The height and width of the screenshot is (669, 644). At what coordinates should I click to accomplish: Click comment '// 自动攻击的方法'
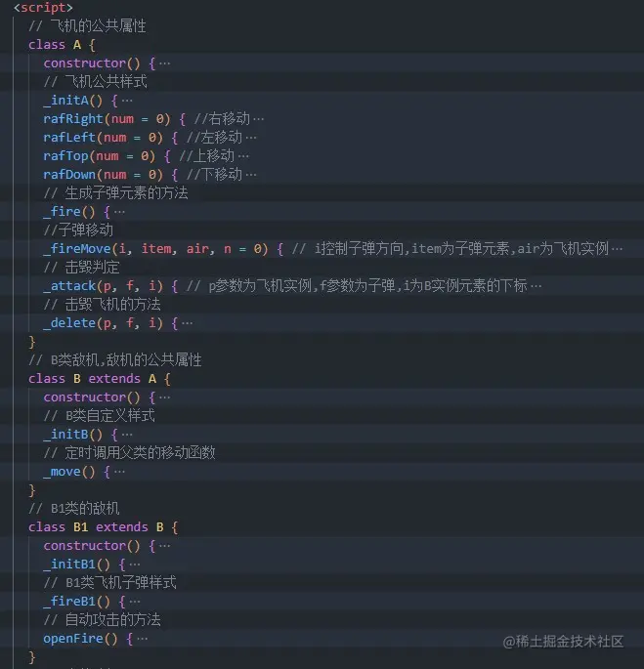(x=102, y=620)
